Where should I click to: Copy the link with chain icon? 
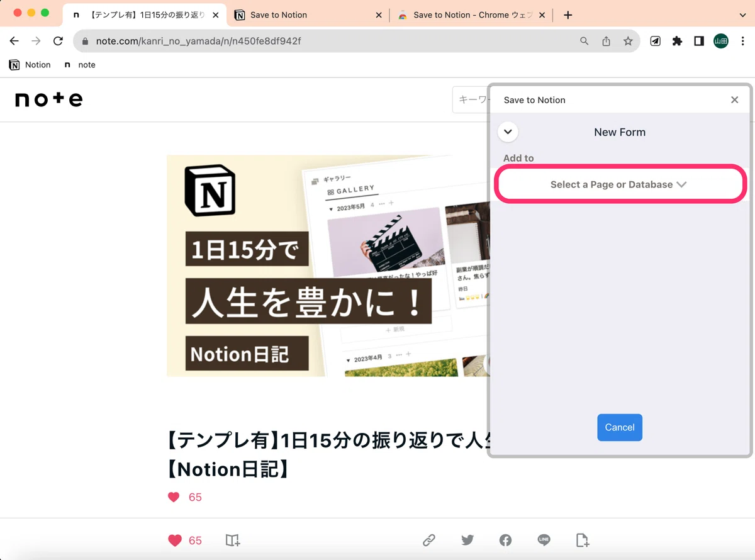[x=429, y=540]
